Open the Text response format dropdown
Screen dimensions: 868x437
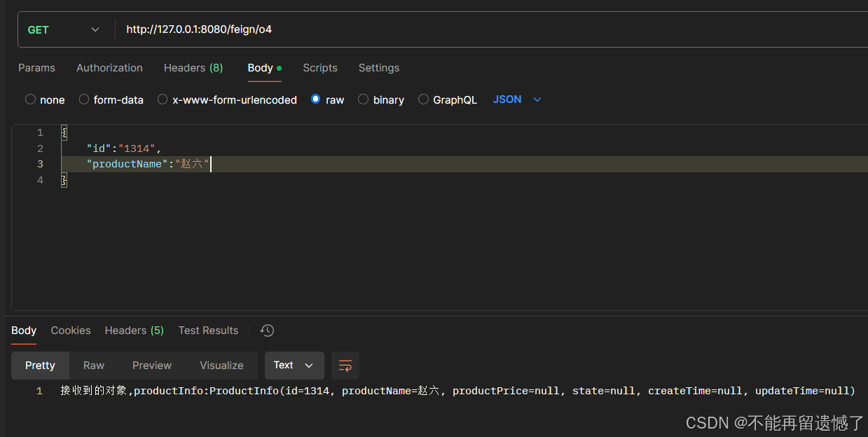(x=294, y=365)
